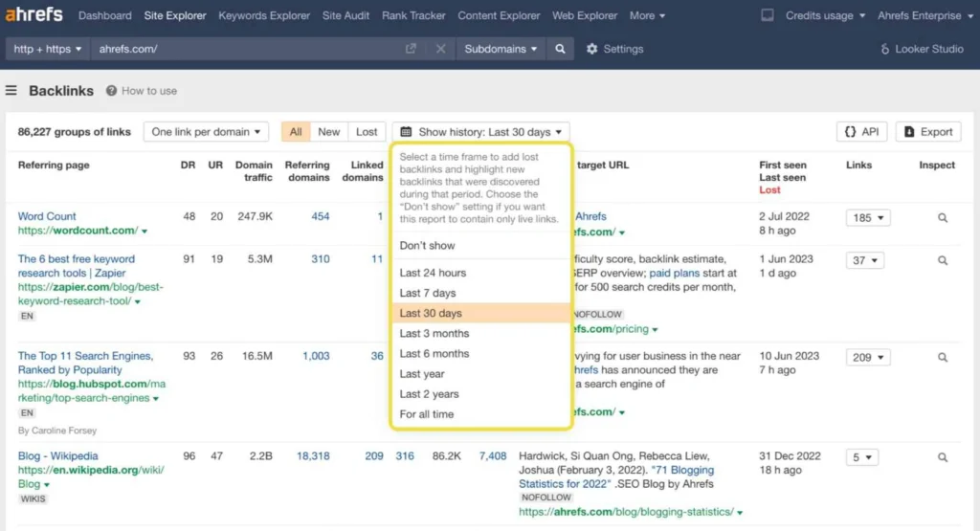The width and height of the screenshot is (980, 531).
Task: Select the Lost filter tab
Action: coord(367,132)
